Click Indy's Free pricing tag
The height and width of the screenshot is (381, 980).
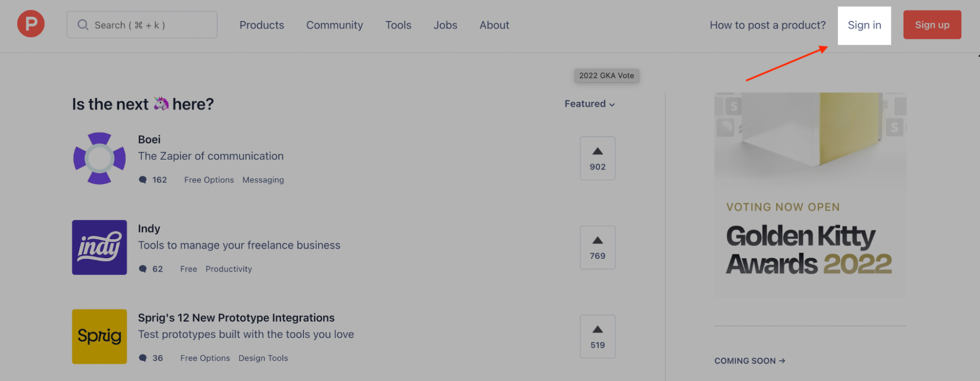pyautogui.click(x=188, y=269)
